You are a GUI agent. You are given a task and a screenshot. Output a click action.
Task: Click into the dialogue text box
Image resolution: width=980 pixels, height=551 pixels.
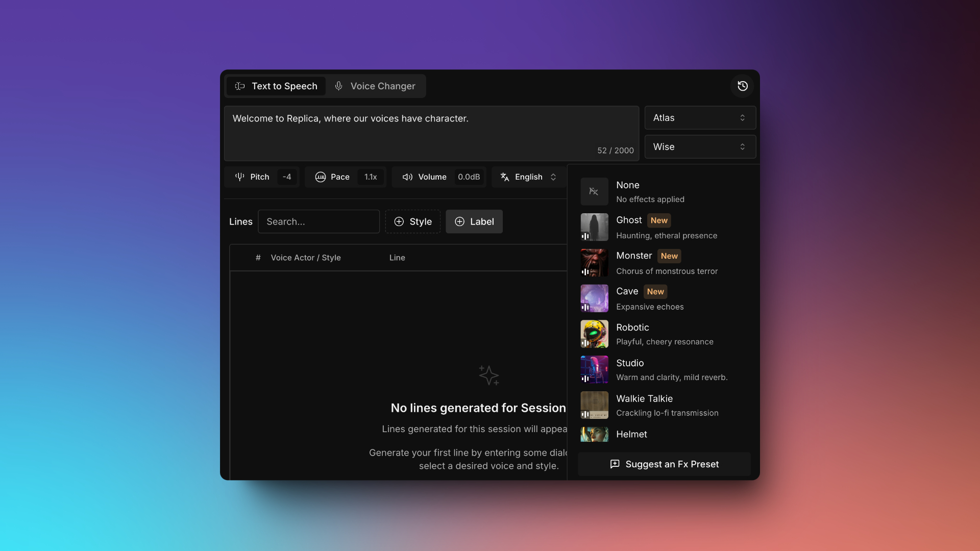tap(431, 134)
